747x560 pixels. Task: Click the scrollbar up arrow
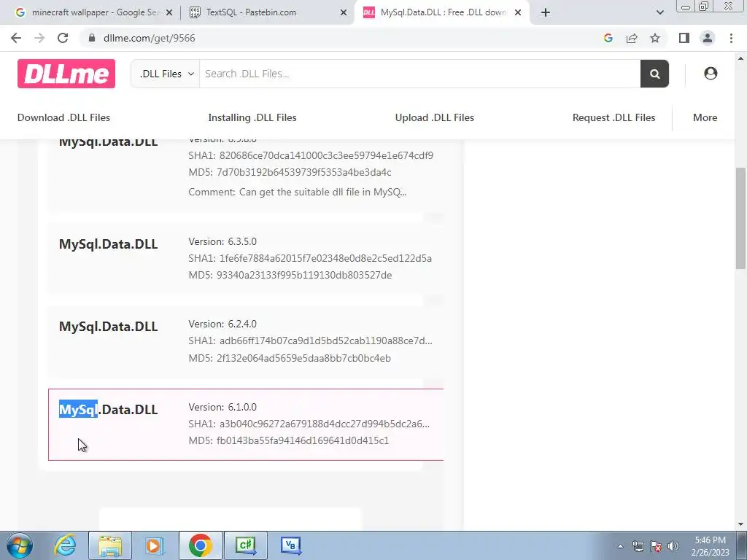(x=741, y=58)
